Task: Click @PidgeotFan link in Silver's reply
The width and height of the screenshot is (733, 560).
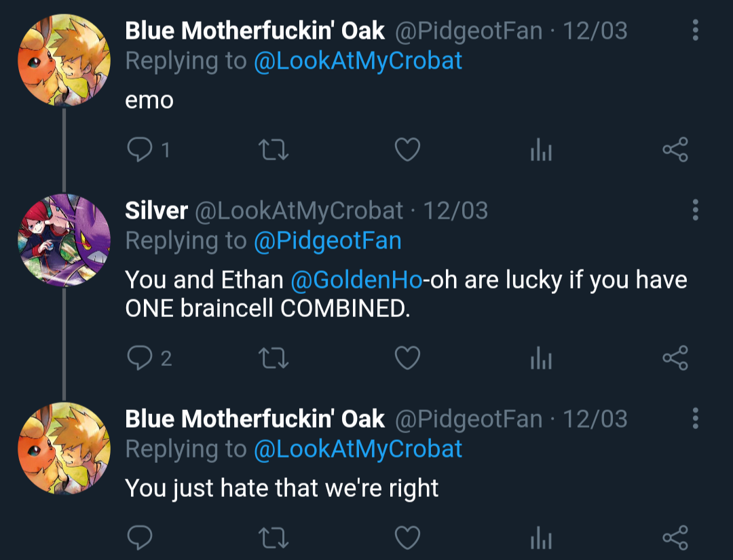Action: point(327,240)
